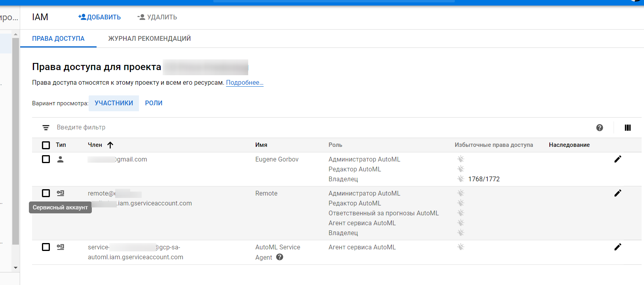
Task: Check the gmail.com member row checkbox
Action: 46,159
